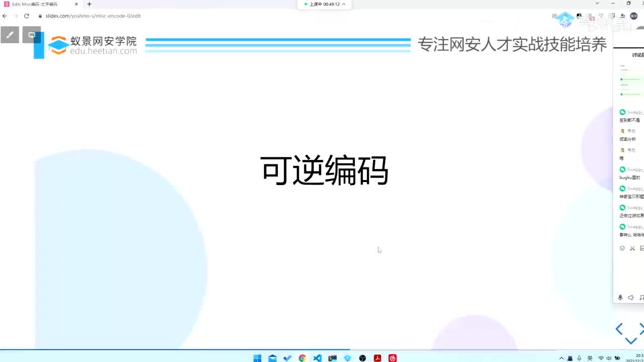Click the 上课中 00:49:12 class timer

(325, 4)
